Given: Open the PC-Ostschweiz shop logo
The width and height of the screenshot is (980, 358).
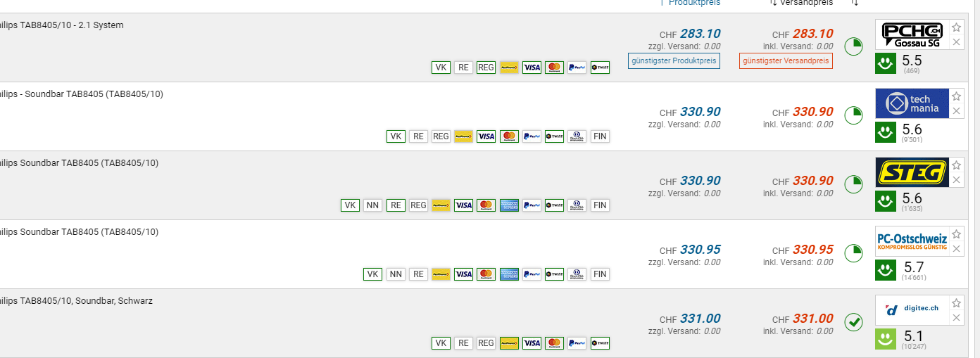Looking at the screenshot, I should tap(912, 241).
